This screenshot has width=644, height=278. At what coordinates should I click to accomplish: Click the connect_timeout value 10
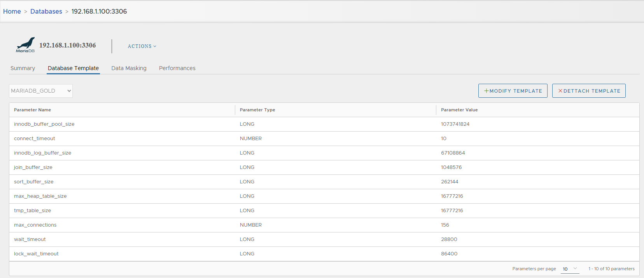[444, 139]
